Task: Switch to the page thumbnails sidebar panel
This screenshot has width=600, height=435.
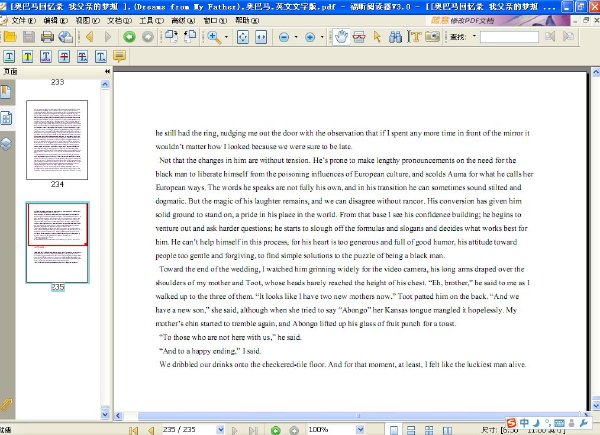Action: pos(7,118)
